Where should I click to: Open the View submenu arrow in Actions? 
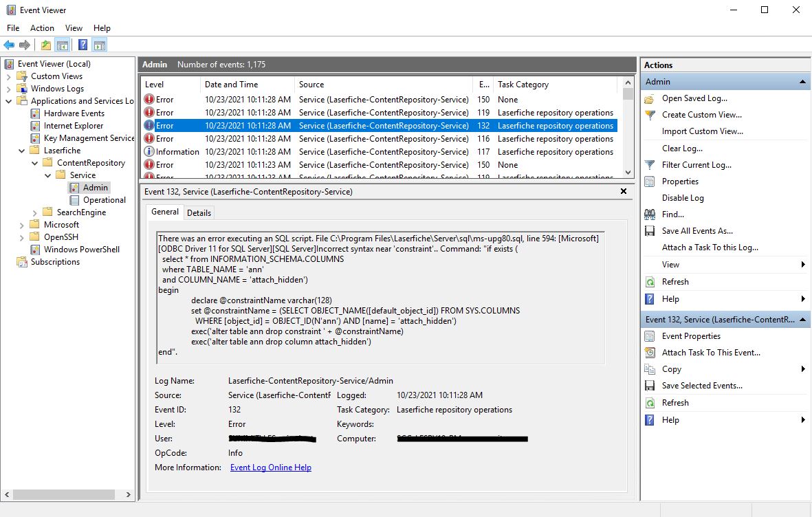click(802, 265)
